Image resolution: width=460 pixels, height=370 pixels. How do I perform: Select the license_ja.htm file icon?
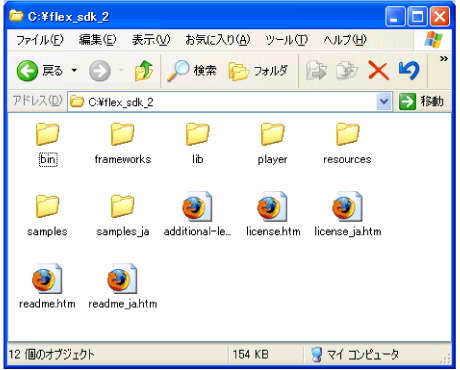click(x=347, y=206)
